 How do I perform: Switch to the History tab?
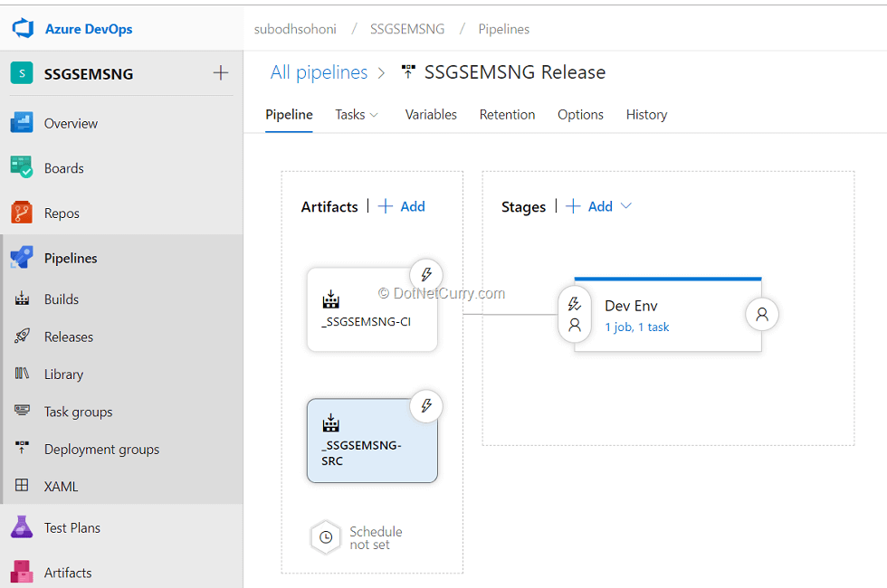[x=646, y=115]
